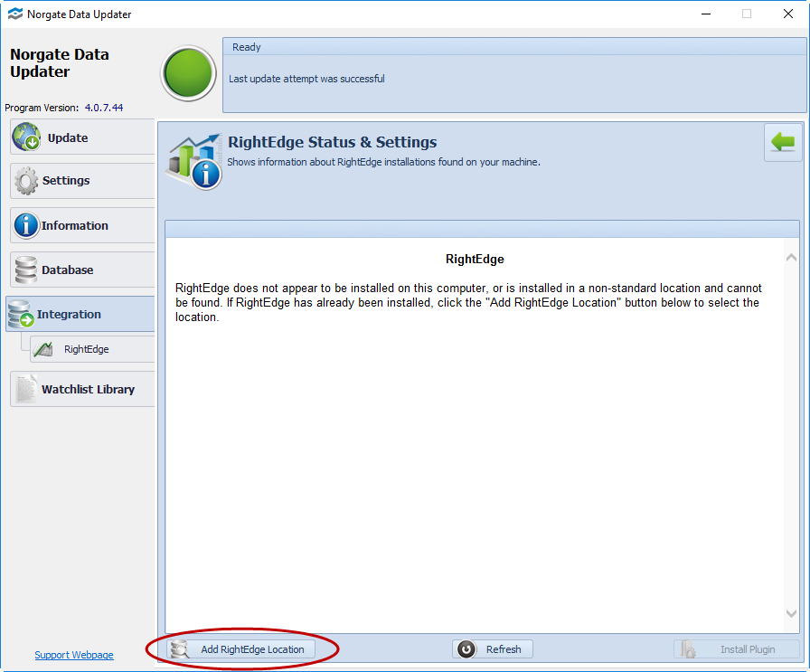The width and height of the screenshot is (810, 672).
Task: Click the 'Last update attempt was successful' message
Action: click(x=306, y=79)
